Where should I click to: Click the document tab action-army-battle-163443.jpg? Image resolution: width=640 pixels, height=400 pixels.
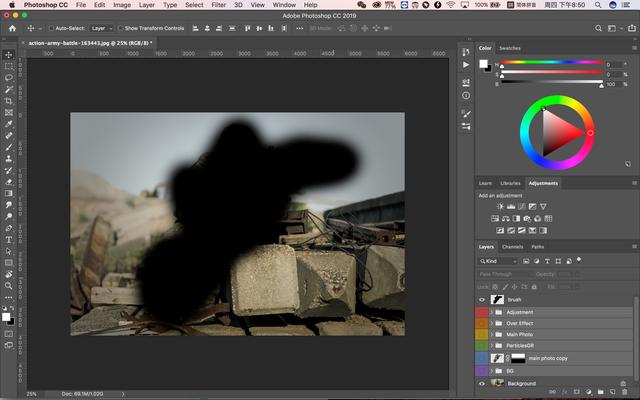90,43
